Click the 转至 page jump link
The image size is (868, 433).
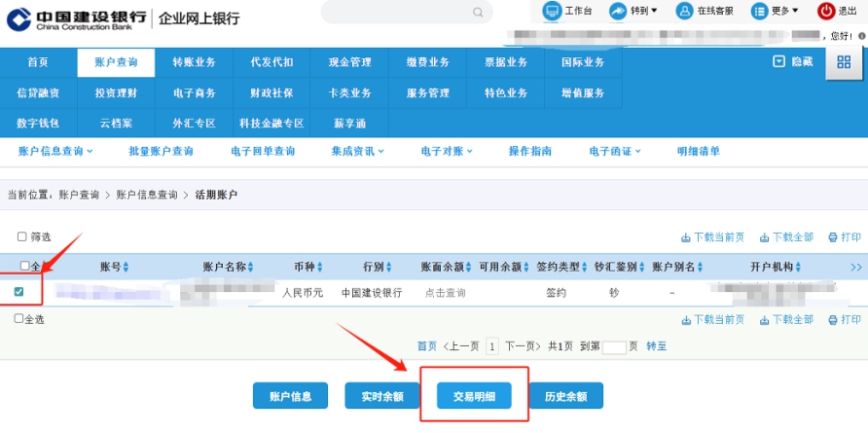tap(657, 346)
